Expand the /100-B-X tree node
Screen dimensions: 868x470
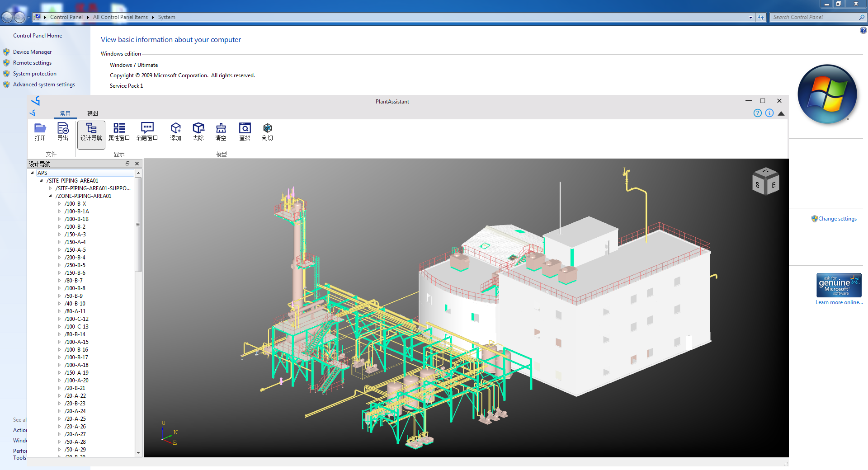pos(59,204)
